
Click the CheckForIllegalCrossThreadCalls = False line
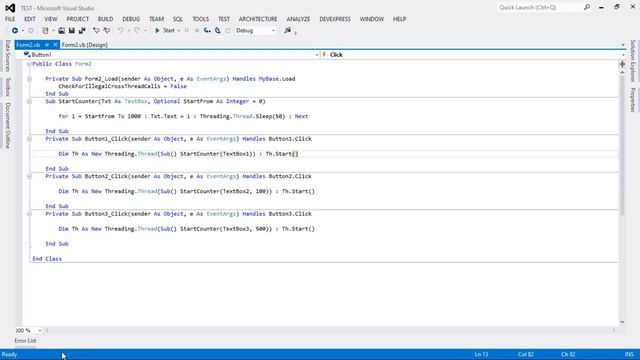pyautogui.click(x=122, y=87)
